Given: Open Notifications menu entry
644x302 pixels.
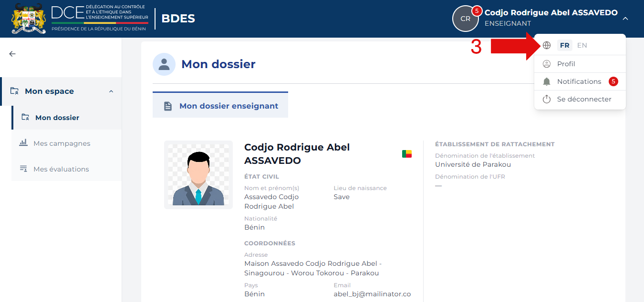Looking at the screenshot, I should (x=580, y=81).
